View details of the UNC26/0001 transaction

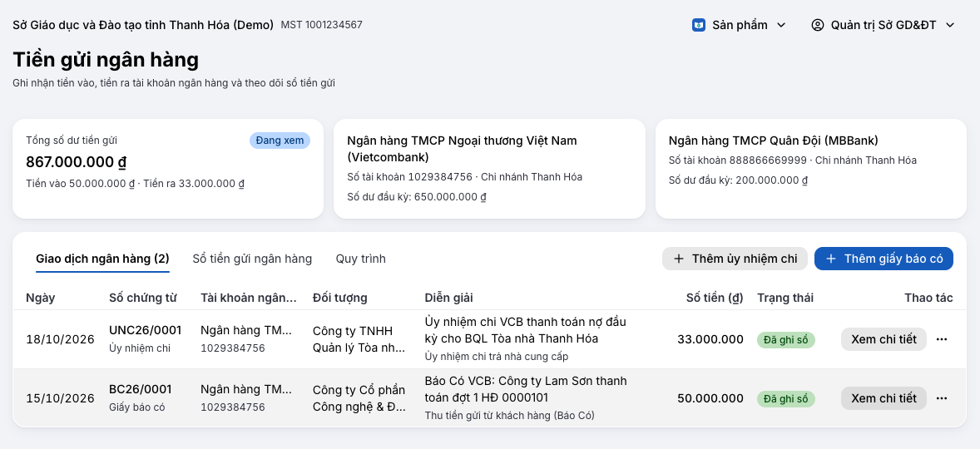(883, 339)
